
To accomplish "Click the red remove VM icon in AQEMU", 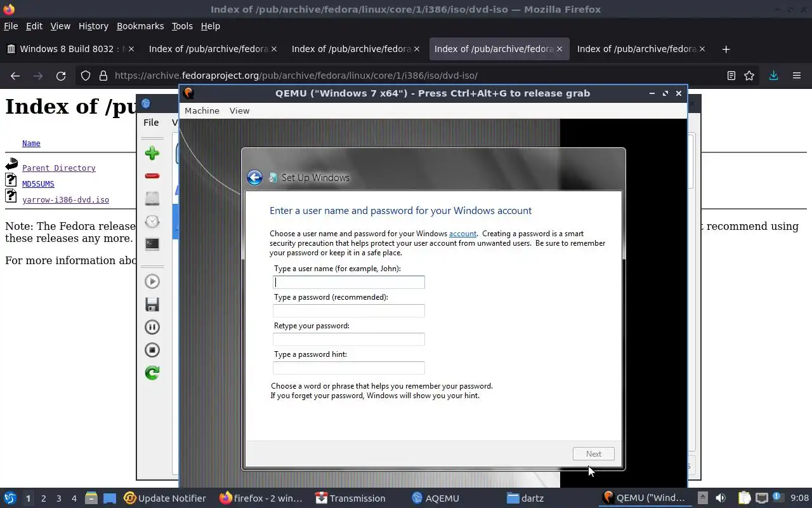I will (152, 176).
